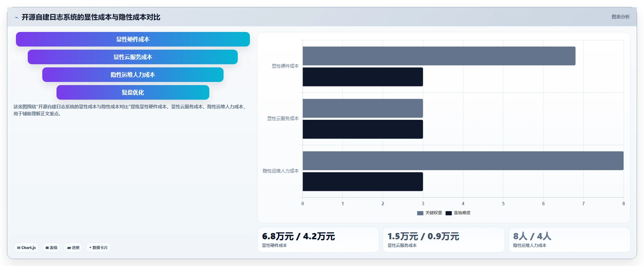Click the 数据卡片 tag pill
Screen dimensions: 644x266
click(98, 248)
